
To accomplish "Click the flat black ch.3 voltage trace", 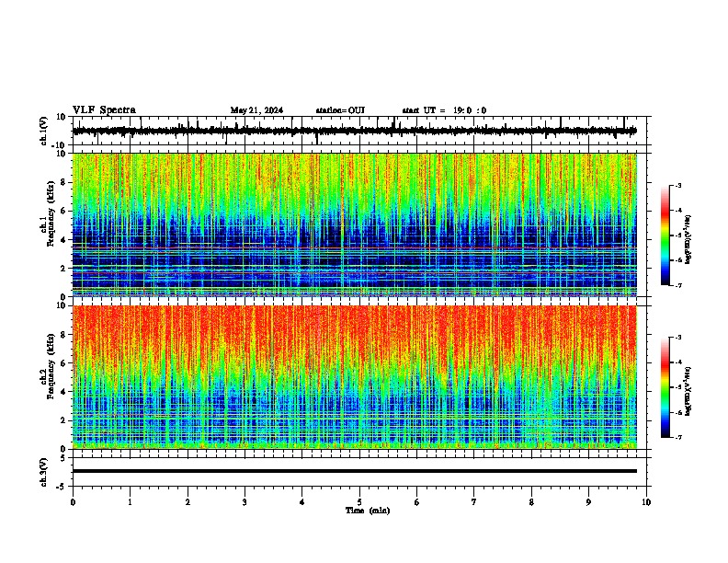I will tap(355, 471).
